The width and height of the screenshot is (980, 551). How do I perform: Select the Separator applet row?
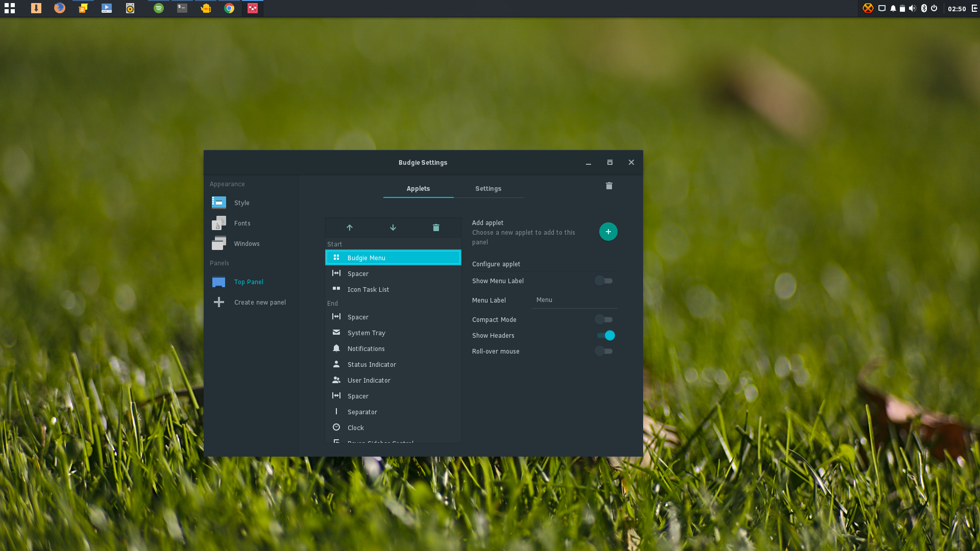click(393, 412)
